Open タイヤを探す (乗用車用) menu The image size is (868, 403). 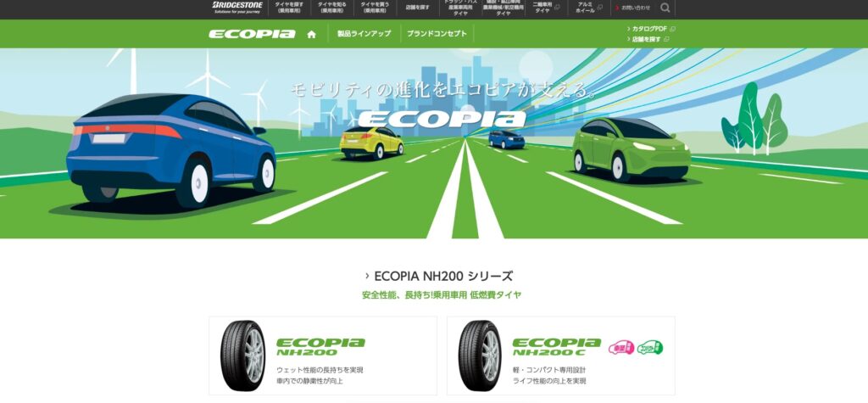(289, 7)
